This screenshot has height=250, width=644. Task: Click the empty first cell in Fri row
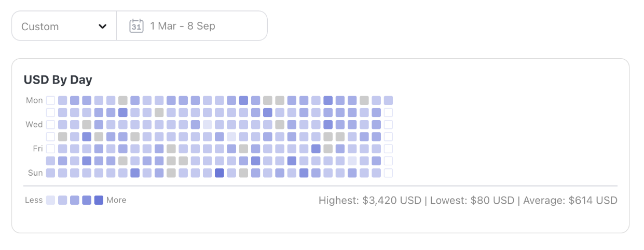click(50, 149)
